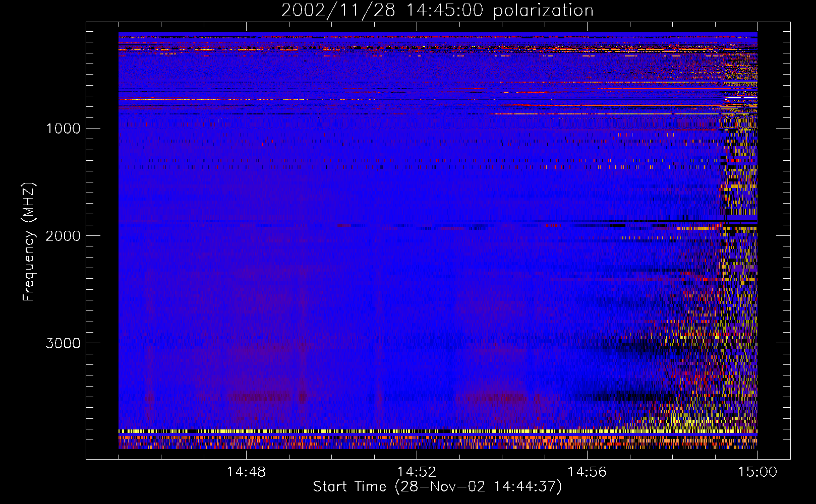Click the 14:48 time tick label
Image resolution: width=816 pixels, height=504 pixels.
tap(246, 472)
